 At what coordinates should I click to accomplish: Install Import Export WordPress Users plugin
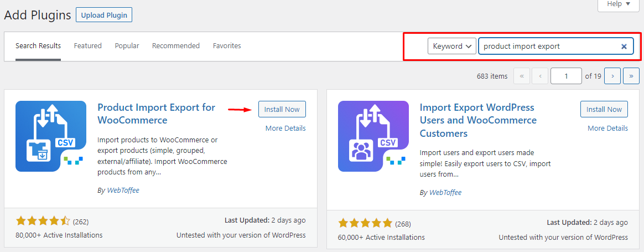click(x=604, y=109)
